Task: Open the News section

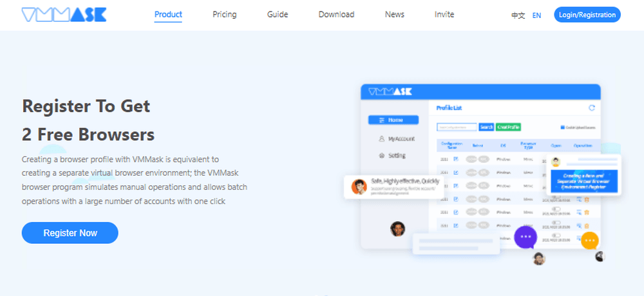Action: click(x=395, y=14)
